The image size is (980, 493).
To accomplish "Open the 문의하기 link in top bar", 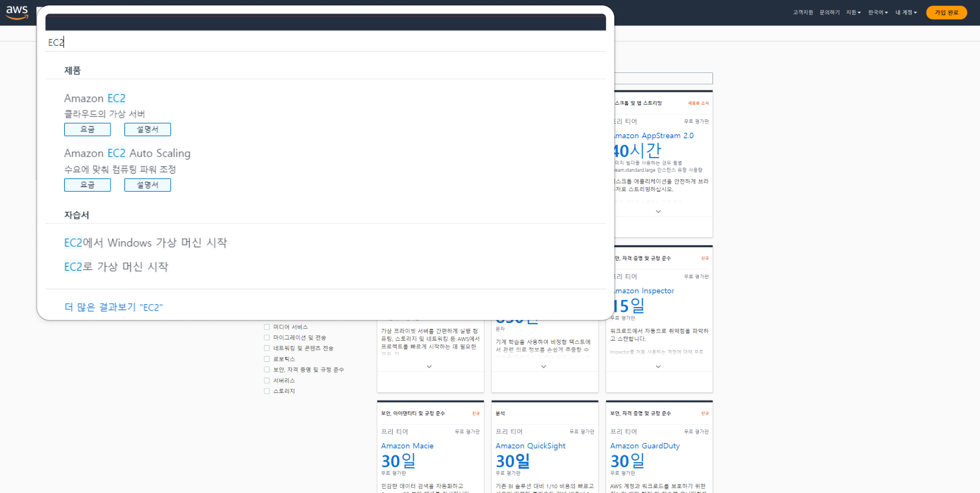I will click(x=830, y=12).
